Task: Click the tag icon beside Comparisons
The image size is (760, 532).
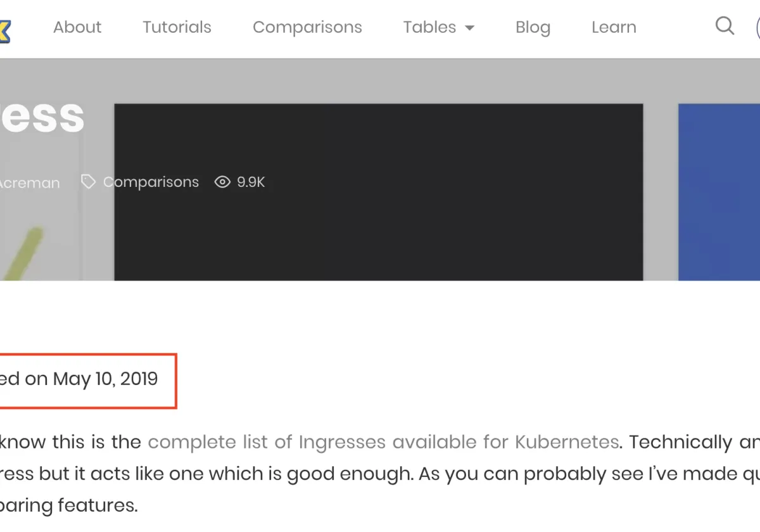Action: click(x=88, y=182)
